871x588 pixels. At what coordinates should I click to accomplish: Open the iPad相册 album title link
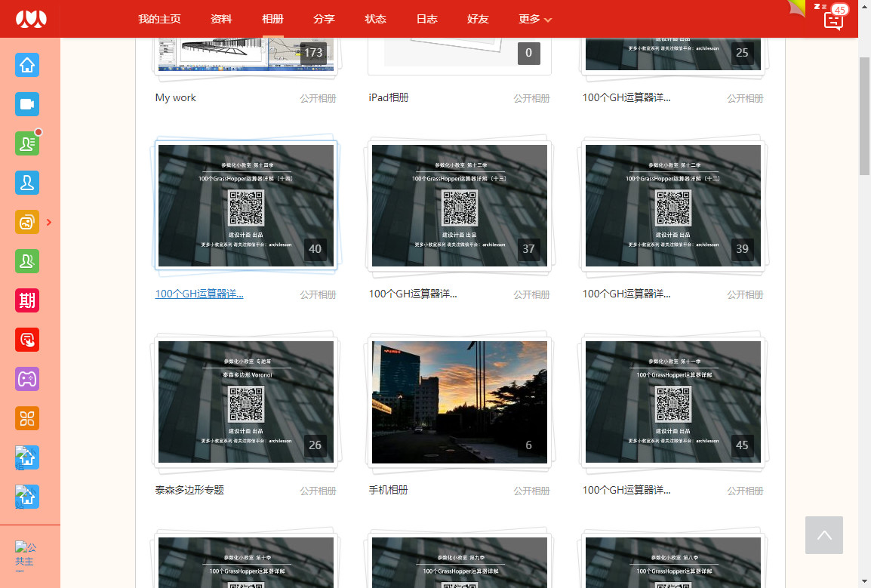pyautogui.click(x=389, y=98)
